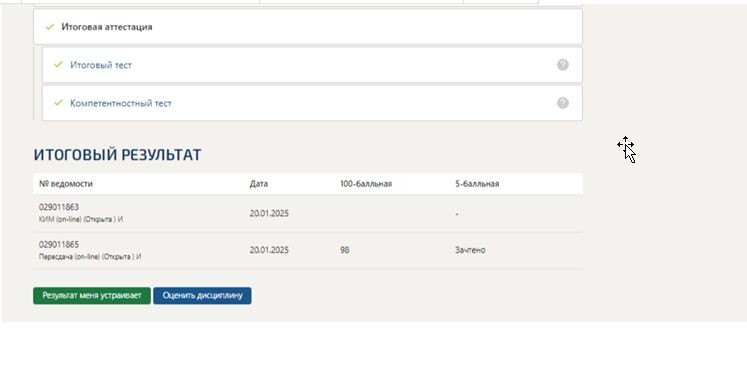Click the Оценить дисциплину button
The height and width of the screenshot is (391, 747).
[202, 296]
